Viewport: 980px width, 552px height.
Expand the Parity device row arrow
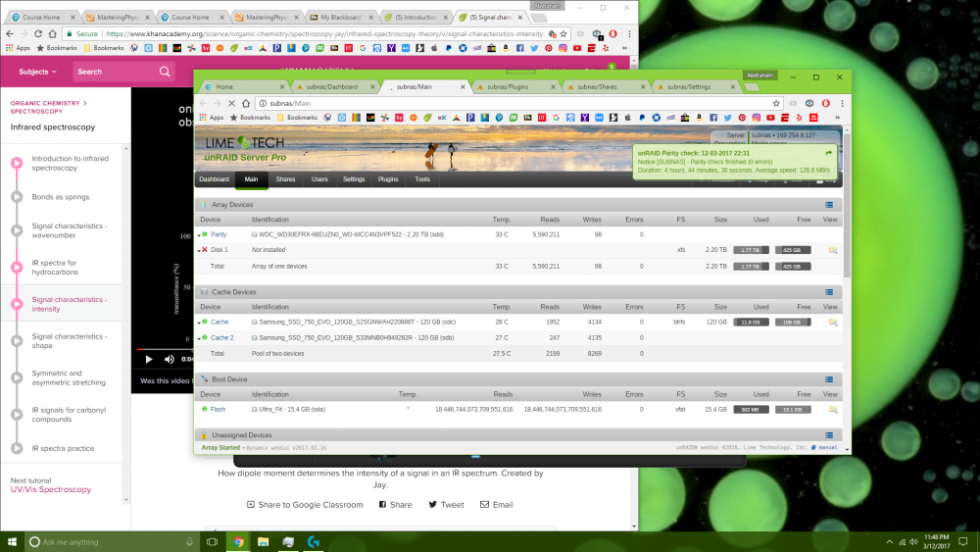tap(199, 235)
